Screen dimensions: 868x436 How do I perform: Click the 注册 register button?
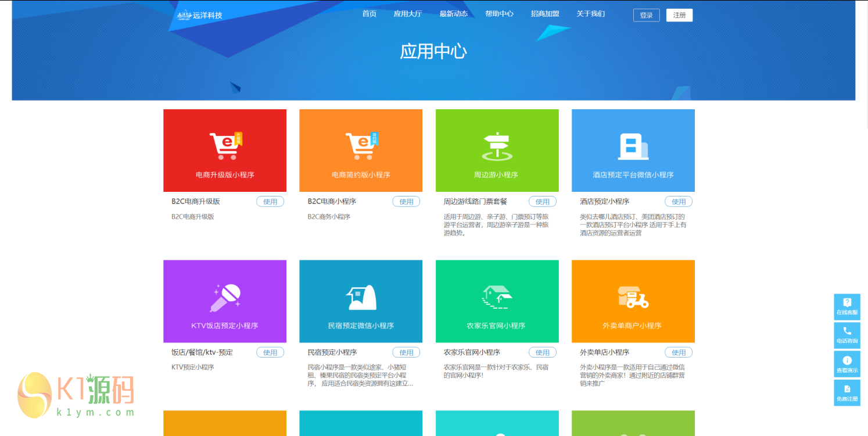[x=680, y=15]
